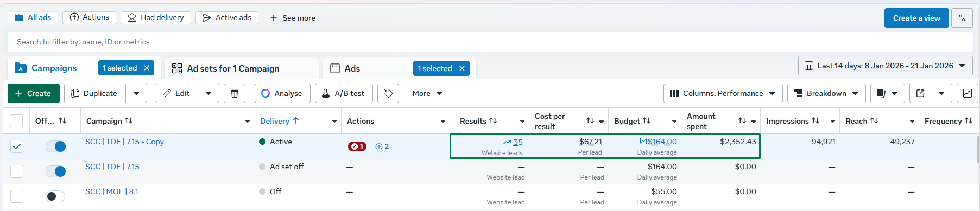Image resolution: width=980 pixels, height=211 pixels.
Task: Open Columns: Performance dropdown
Action: pyautogui.click(x=723, y=93)
